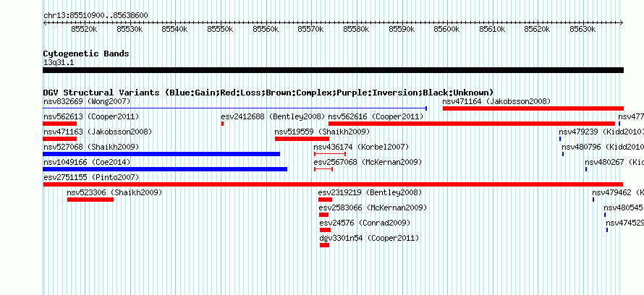Click the nsv479239 (Kidd2010) label
The width and height of the screenshot is (644, 295).
(601, 132)
